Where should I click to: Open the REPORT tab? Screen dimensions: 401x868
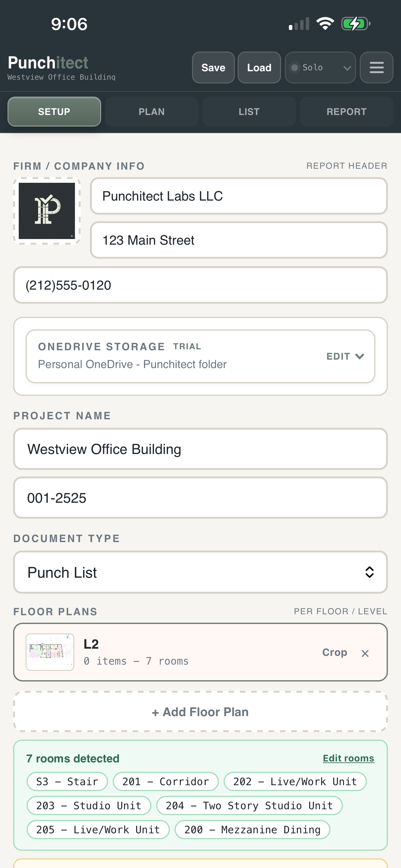(x=346, y=112)
